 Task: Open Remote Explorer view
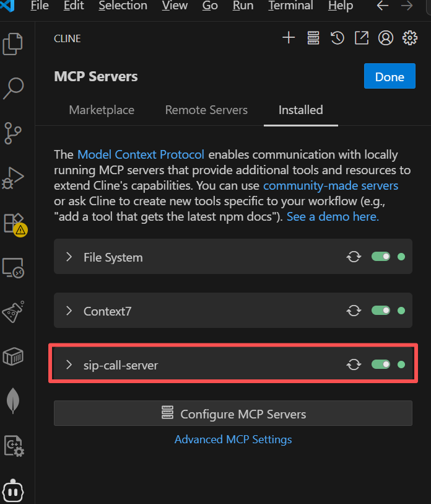click(13, 268)
